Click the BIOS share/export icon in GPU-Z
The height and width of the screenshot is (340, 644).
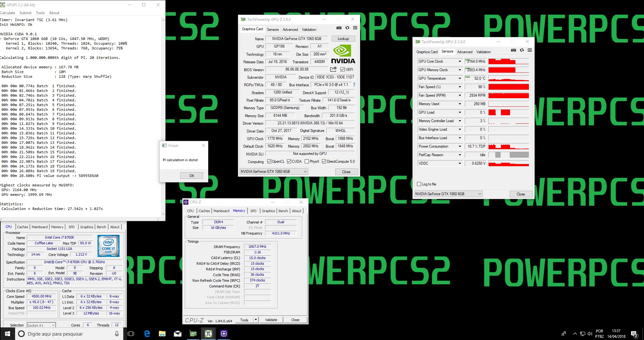pos(333,69)
